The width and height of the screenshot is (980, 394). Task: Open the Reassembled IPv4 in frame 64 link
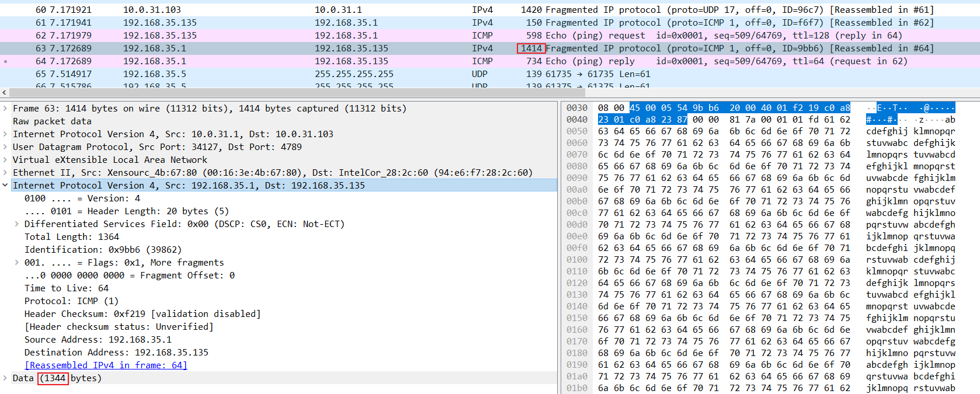tap(106, 365)
